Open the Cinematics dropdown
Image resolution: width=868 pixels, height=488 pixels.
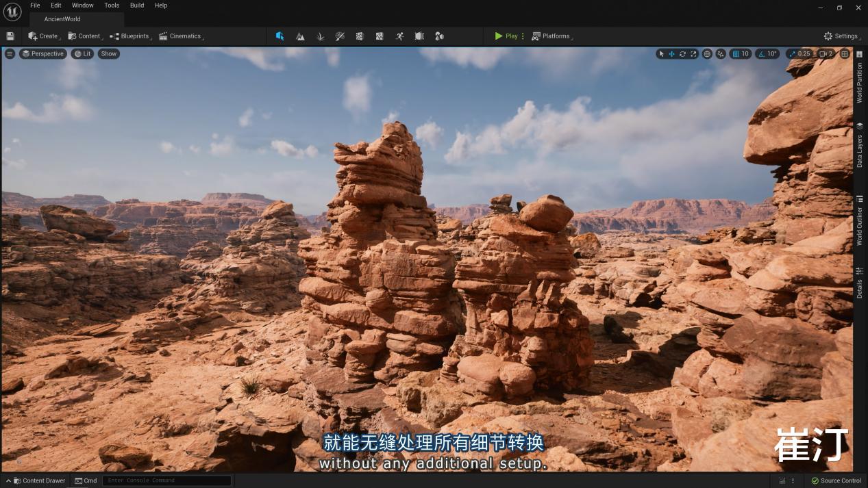pyautogui.click(x=182, y=36)
